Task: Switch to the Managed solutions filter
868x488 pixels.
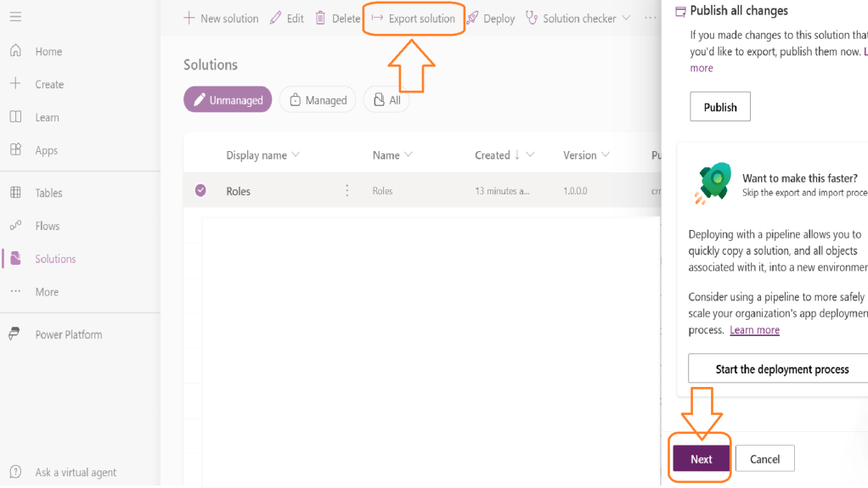Action: click(x=318, y=100)
